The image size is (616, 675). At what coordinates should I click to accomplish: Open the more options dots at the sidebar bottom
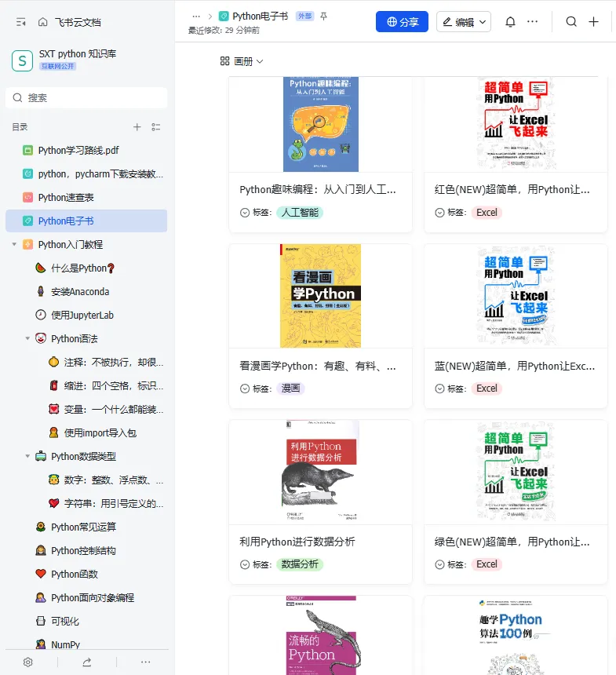click(145, 662)
